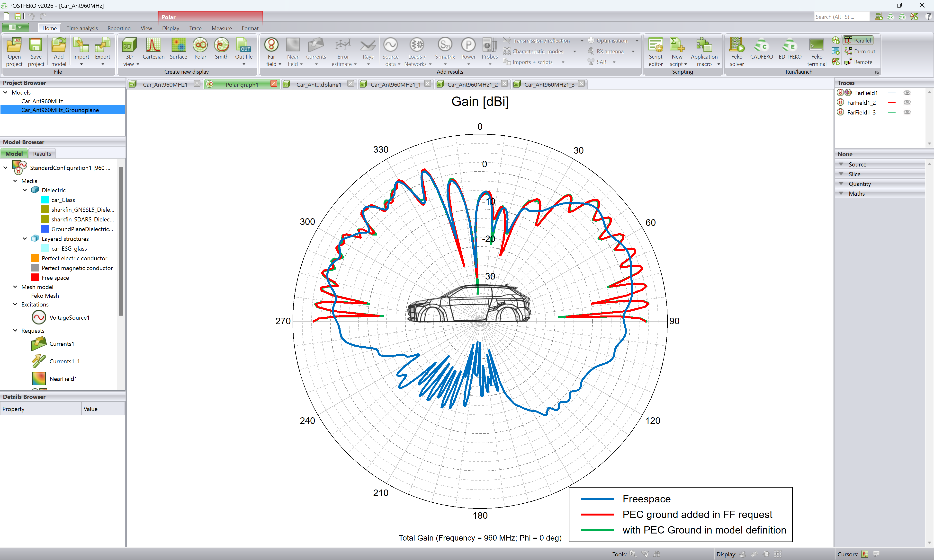
Task: Create a new Smith chart
Action: 222,48
